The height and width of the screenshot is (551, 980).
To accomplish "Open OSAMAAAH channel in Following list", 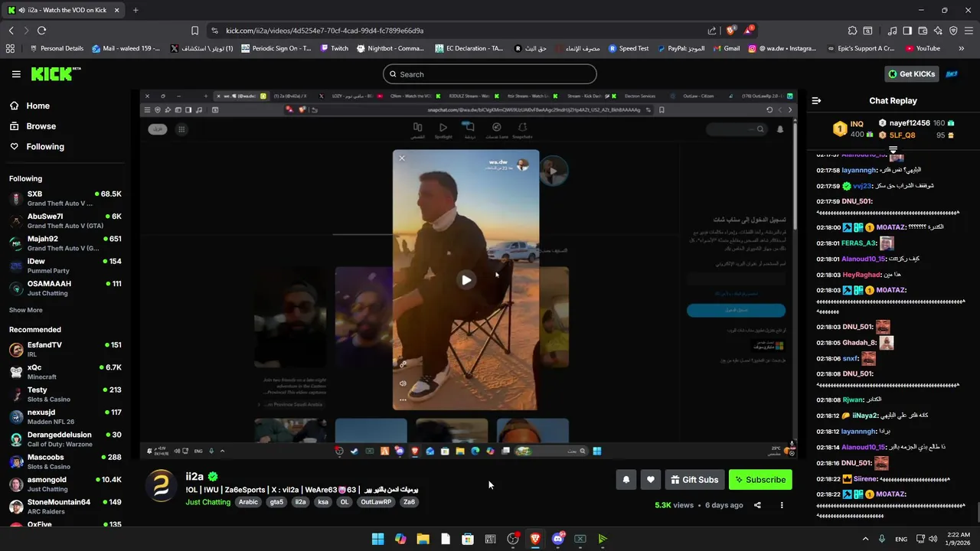I will pyautogui.click(x=65, y=288).
